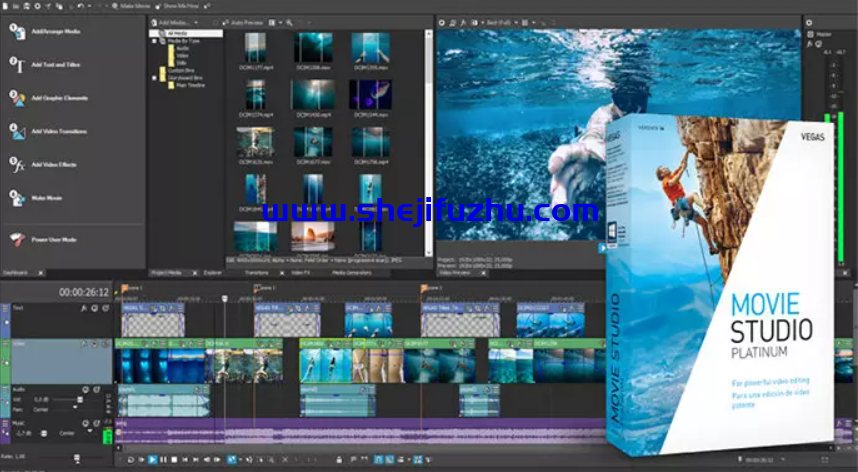Click the Open project folder icon

coord(15,6)
